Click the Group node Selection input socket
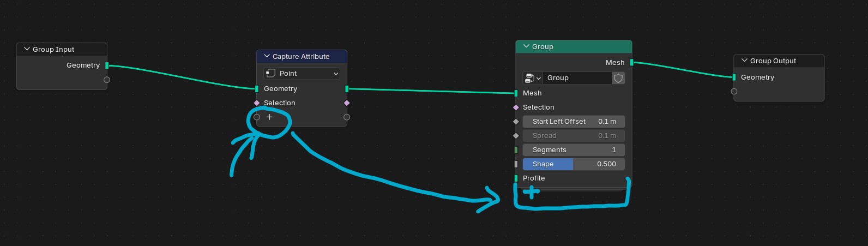The width and height of the screenshot is (868, 246). (516, 107)
